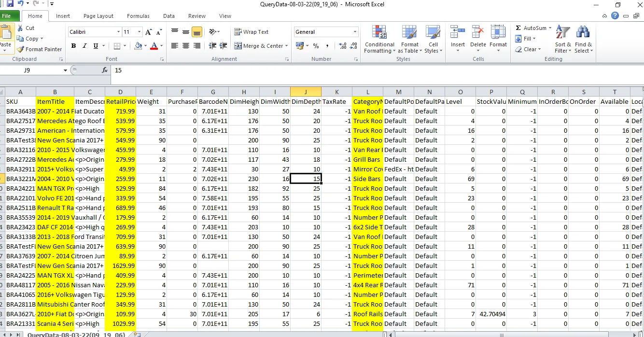644x337 pixels.
Task: Open Sort & Filter
Action: pos(563,40)
